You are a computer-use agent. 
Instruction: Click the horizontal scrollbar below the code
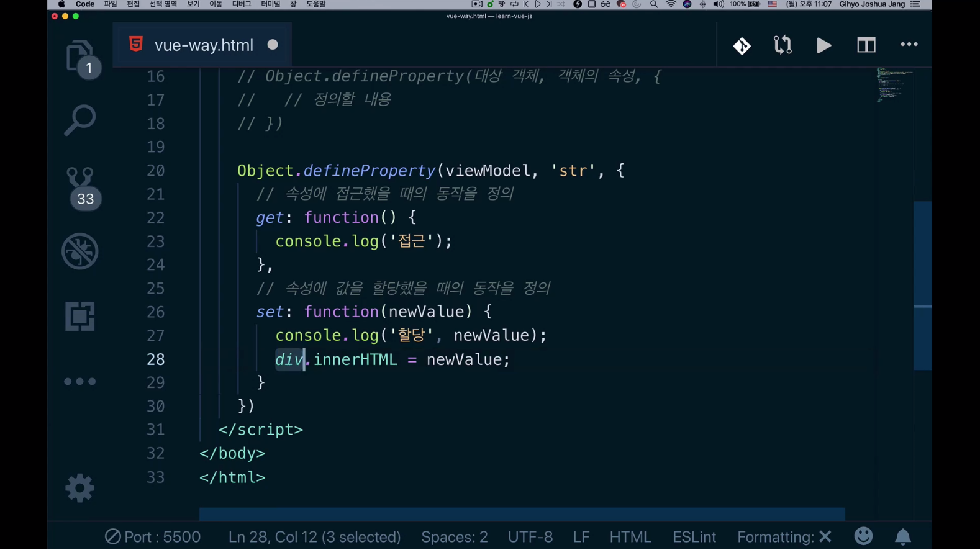(x=522, y=513)
